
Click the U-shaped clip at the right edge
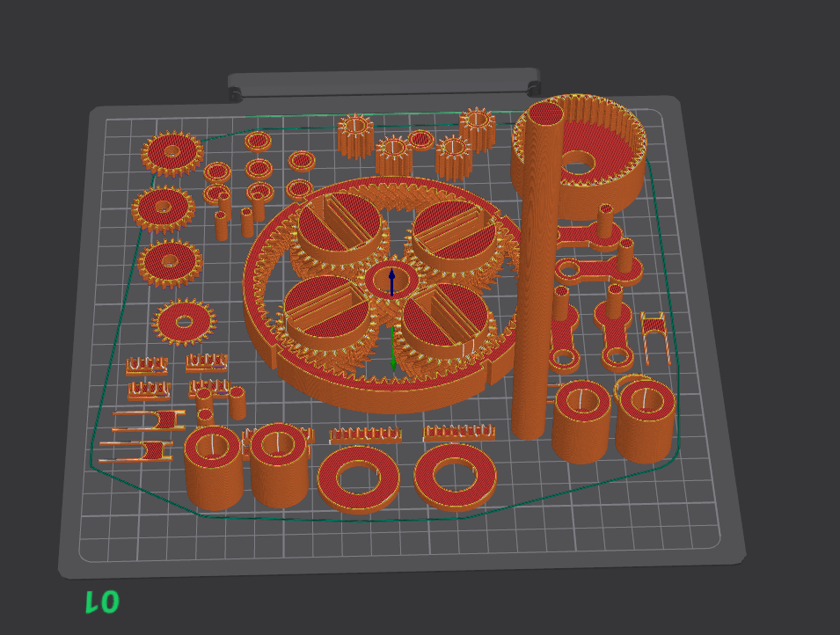pyautogui.click(x=654, y=336)
